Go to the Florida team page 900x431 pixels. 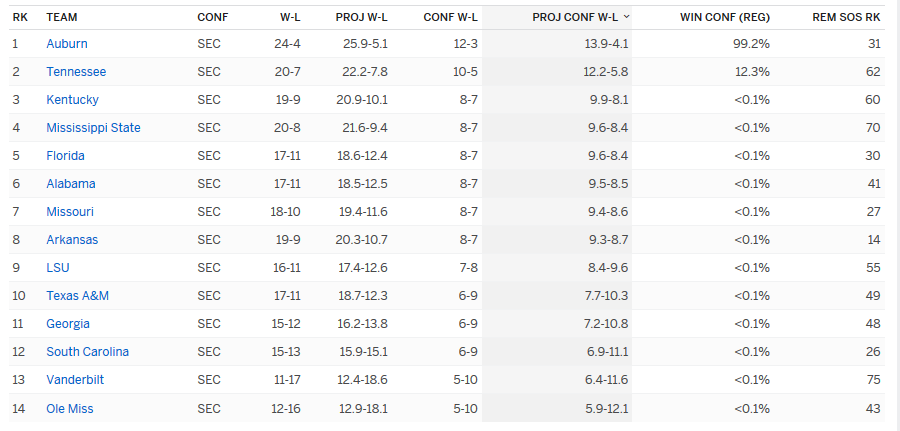(x=65, y=156)
